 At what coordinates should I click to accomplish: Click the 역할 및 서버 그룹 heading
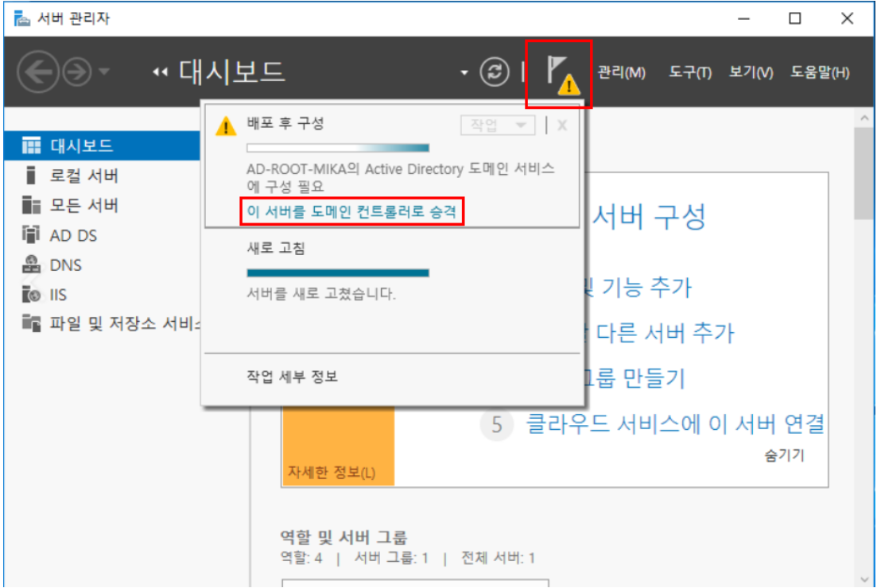click(343, 537)
